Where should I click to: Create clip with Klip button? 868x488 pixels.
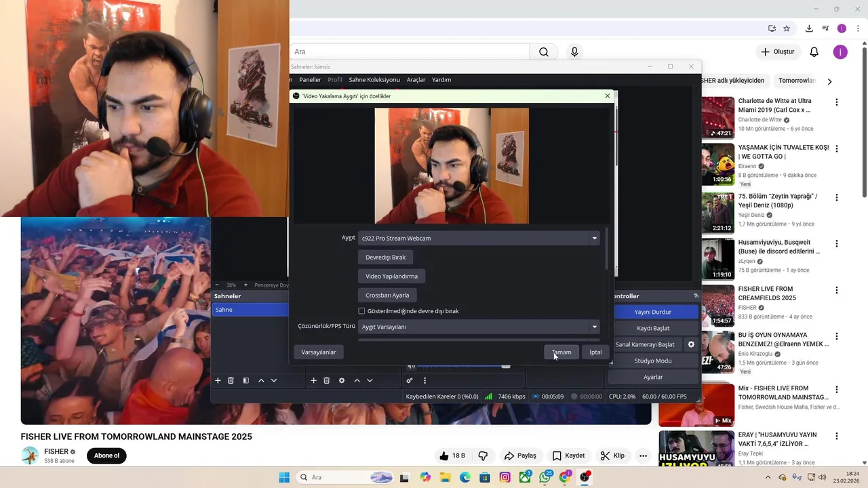click(612, 455)
